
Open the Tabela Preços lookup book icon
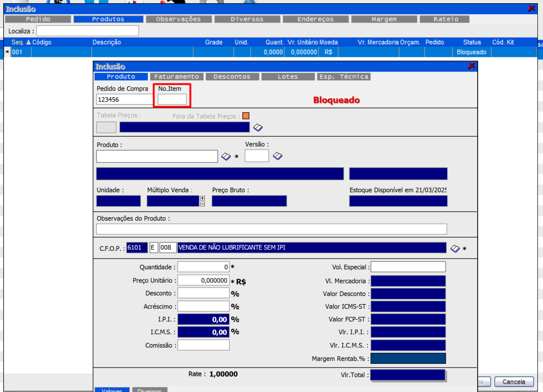pos(258,128)
